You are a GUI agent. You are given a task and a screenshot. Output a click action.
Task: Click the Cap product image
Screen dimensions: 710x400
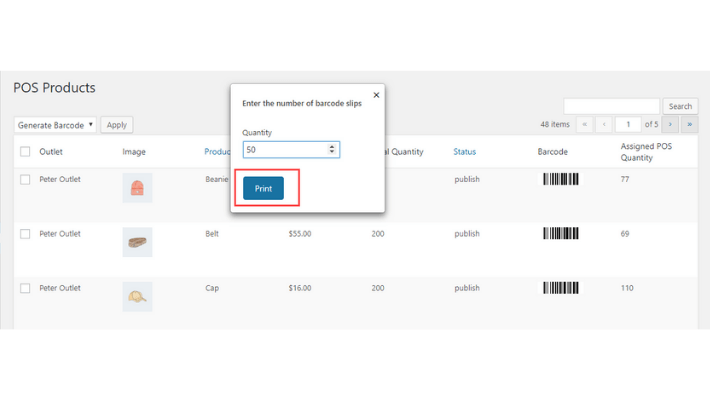[x=137, y=296]
